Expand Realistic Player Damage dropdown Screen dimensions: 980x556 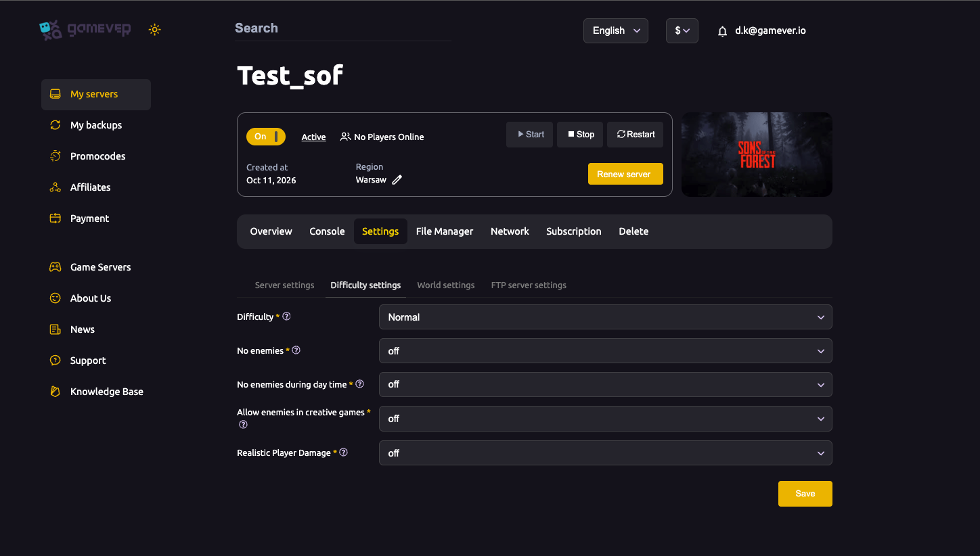[605, 453]
